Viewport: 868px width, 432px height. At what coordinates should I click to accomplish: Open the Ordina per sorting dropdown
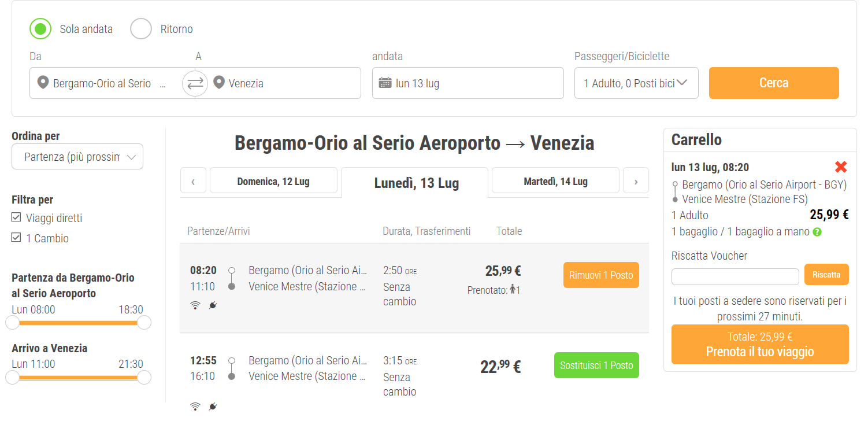(77, 157)
